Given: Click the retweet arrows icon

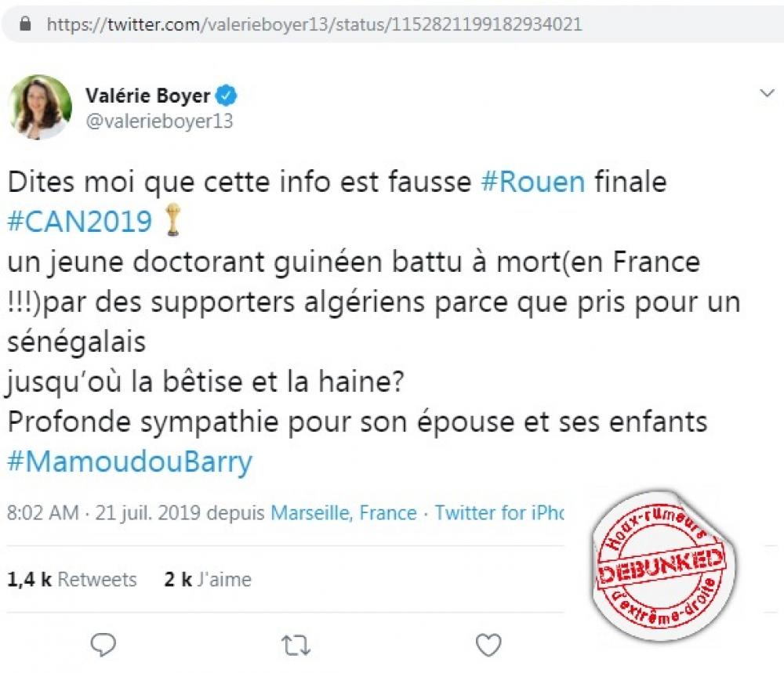Looking at the screenshot, I should click(296, 645).
